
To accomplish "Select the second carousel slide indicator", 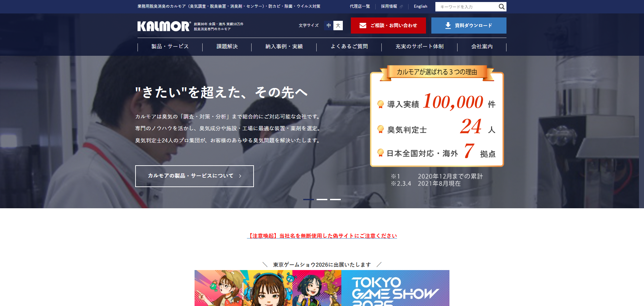I will pos(322,200).
